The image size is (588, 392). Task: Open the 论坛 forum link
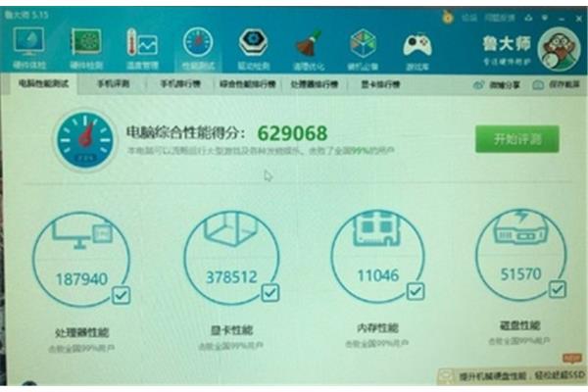pyautogui.click(x=469, y=18)
